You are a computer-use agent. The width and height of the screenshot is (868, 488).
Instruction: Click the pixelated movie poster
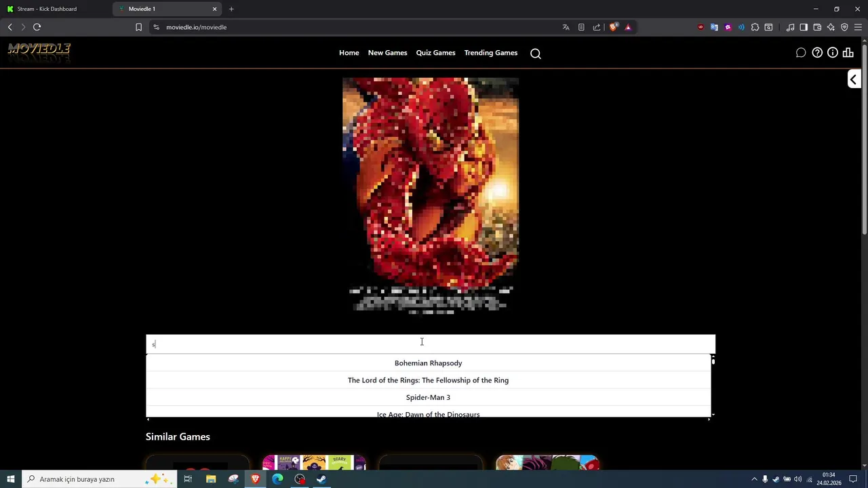click(x=431, y=196)
